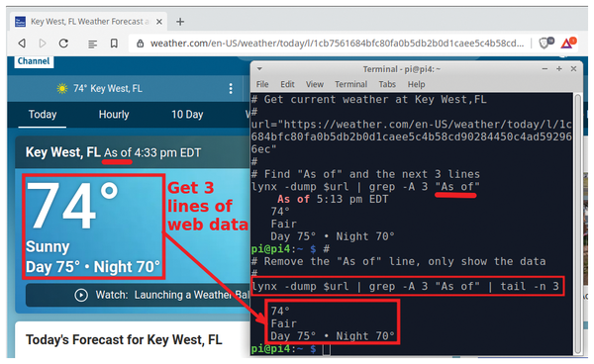Click the terminal cursor at last prompt
This screenshot has width=594, height=364.
tap(326, 349)
